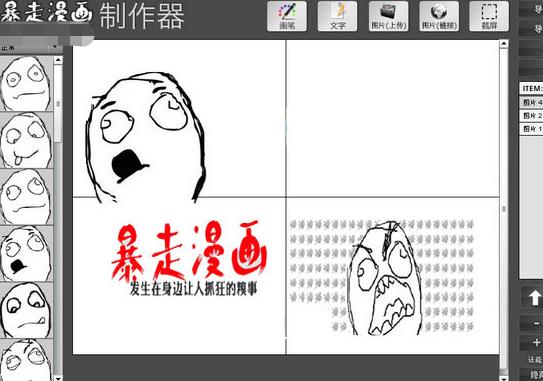The width and height of the screenshot is (543, 381).
Task: Click the canvas vertical scrollbar thumb
Action: (504, 209)
